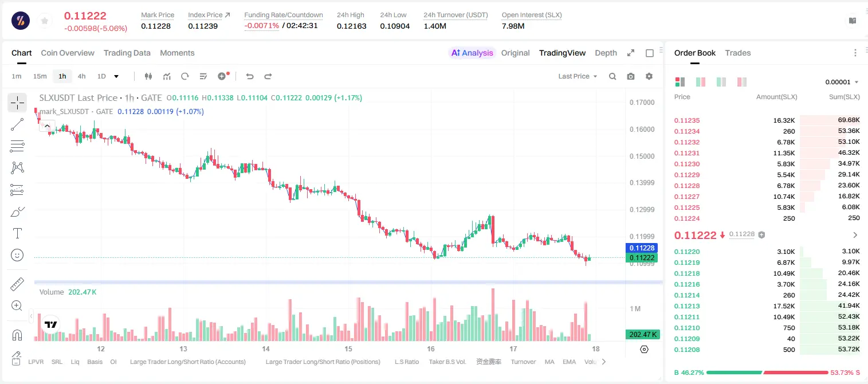Select the trend line drawing tool
The width and height of the screenshot is (868, 384).
[17, 124]
